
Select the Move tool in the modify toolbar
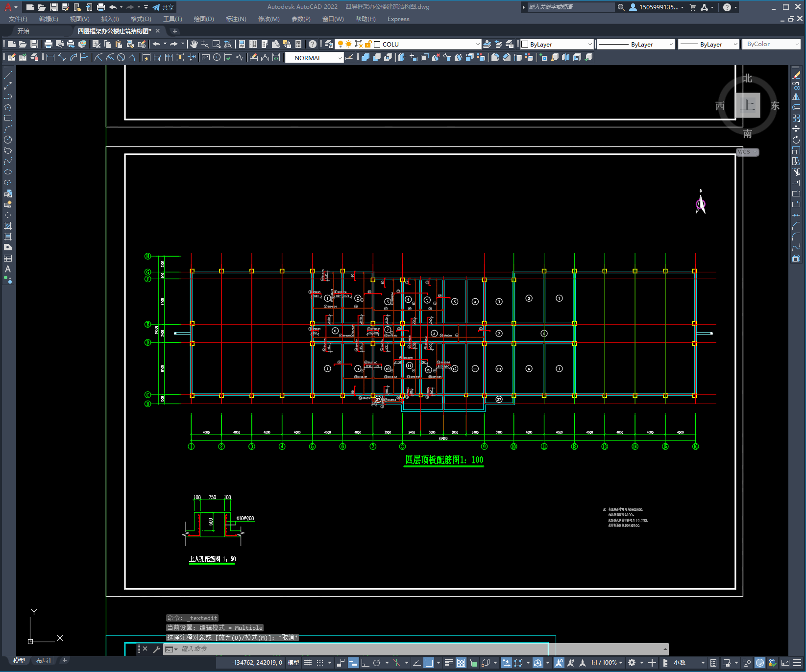tap(796, 129)
